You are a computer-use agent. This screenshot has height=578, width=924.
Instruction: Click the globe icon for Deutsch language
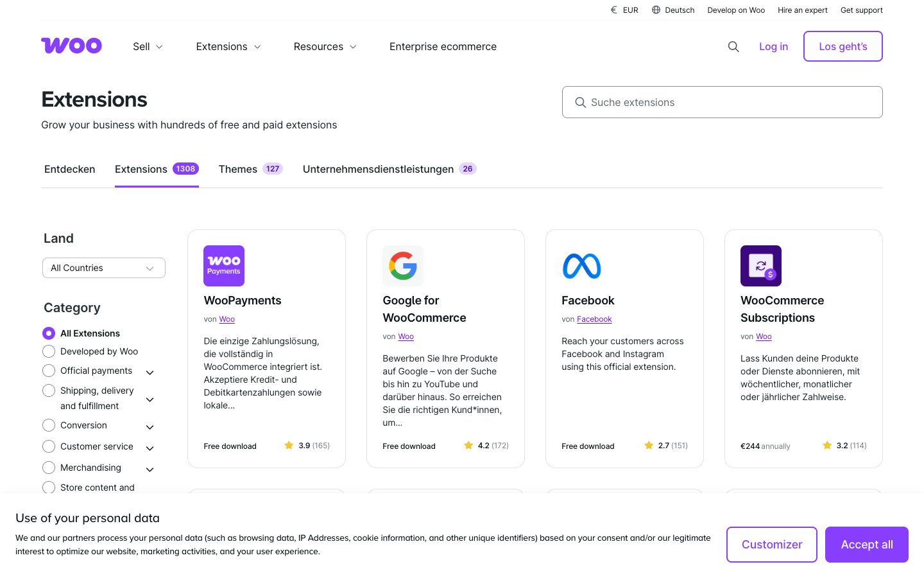click(x=656, y=10)
